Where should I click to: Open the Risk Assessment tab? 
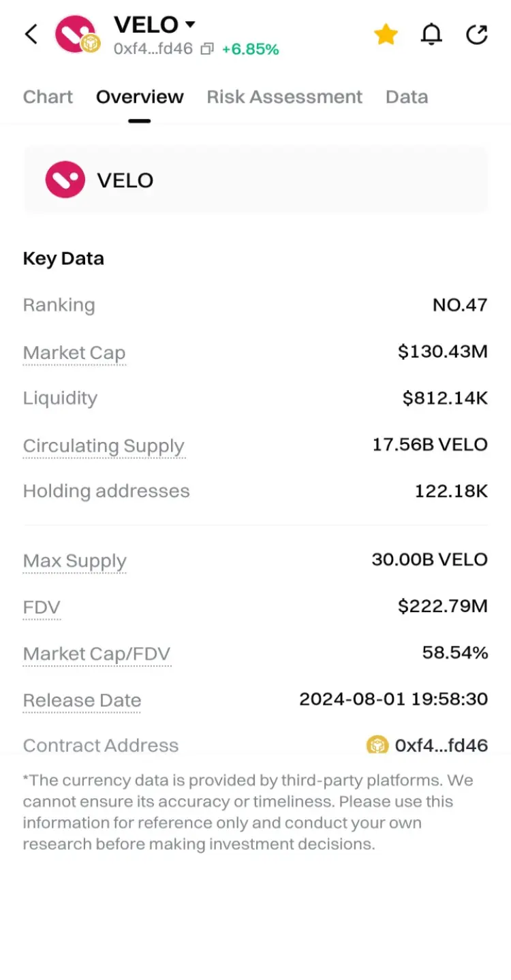coord(284,97)
